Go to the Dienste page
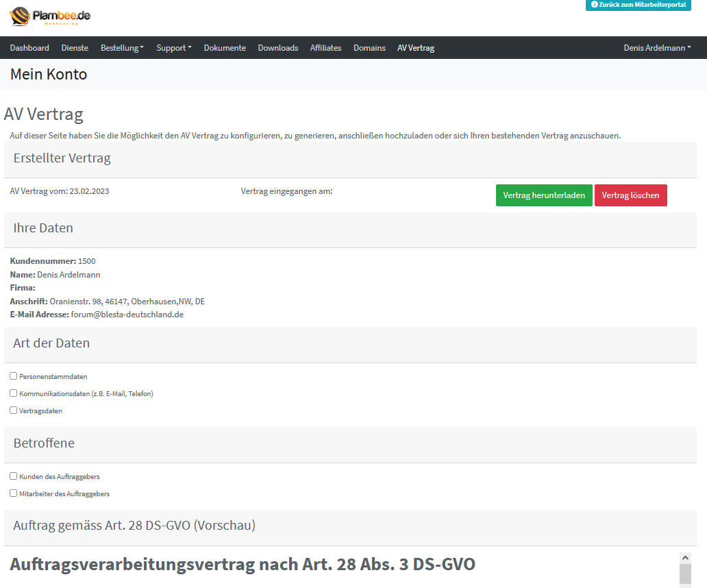 click(x=75, y=48)
